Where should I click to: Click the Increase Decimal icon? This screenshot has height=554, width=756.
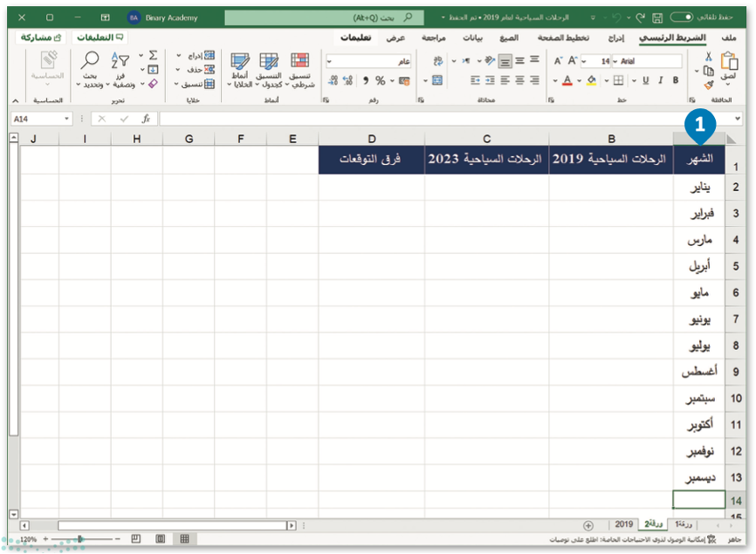pyautogui.click(x=347, y=80)
